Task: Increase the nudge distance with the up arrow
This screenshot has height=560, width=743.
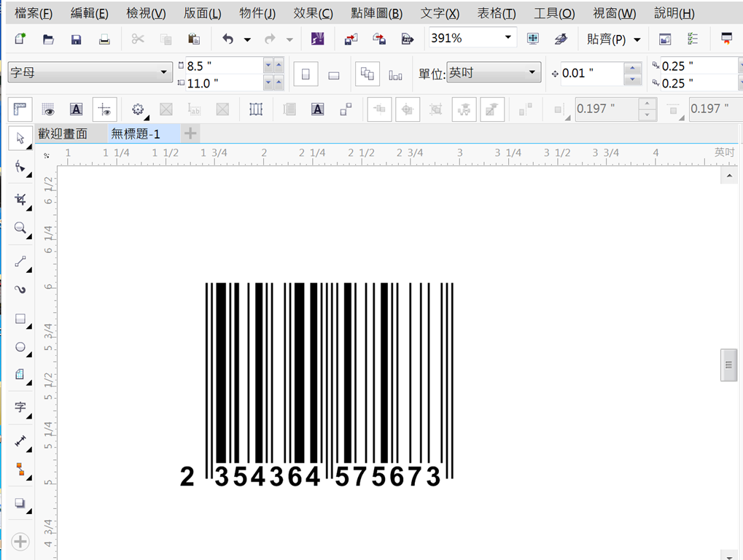Action: click(632, 68)
